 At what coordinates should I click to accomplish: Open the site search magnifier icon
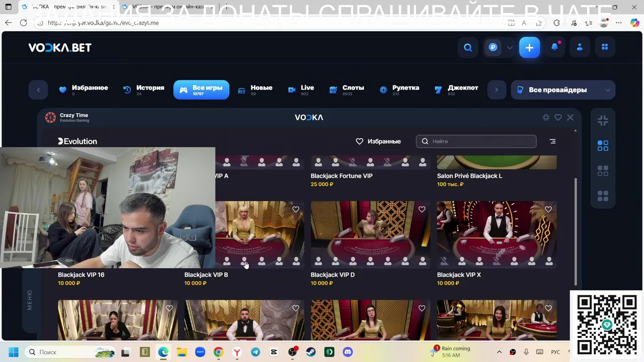tap(468, 47)
